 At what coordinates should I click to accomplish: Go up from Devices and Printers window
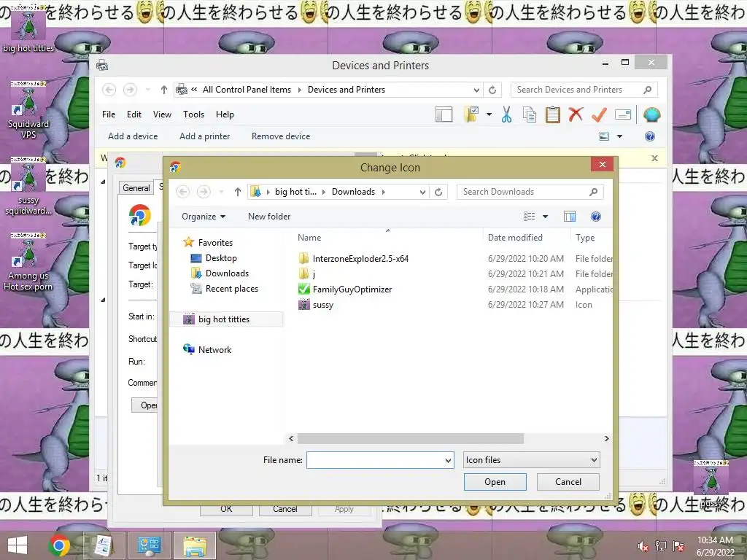point(164,90)
